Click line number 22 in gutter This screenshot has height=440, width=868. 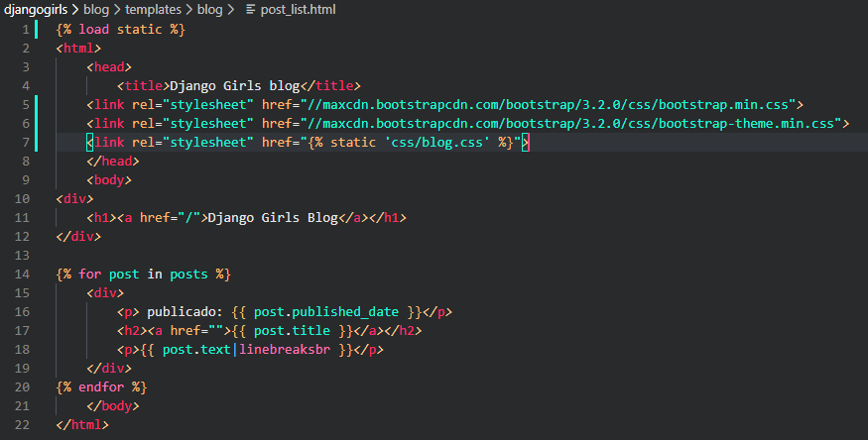pos(22,424)
